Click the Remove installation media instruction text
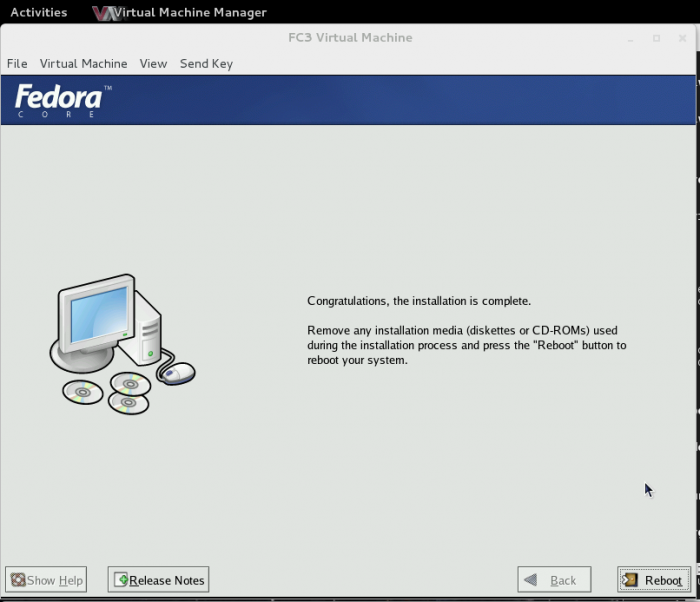This screenshot has width=700, height=602. tap(466, 345)
